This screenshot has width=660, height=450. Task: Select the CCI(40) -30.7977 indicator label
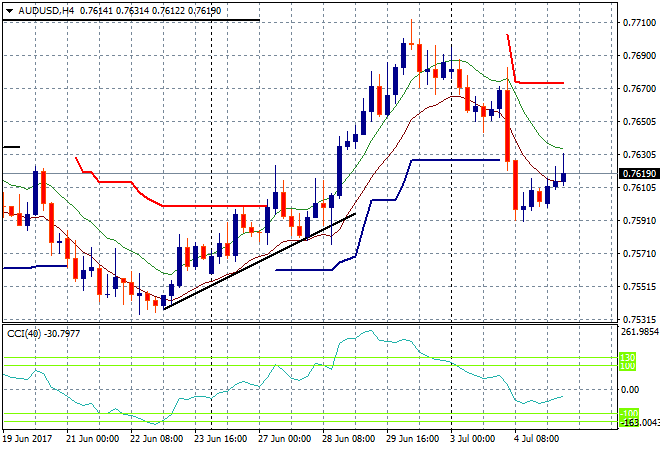pos(44,334)
